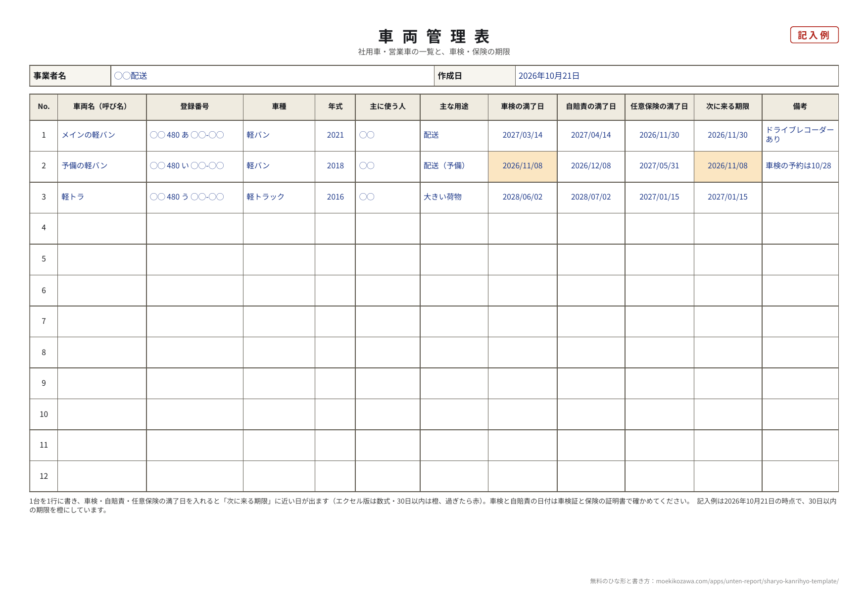Image resolution: width=868 pixels, height=614 pixels.
Task: Click the 車検の満了日 column header
Action: [x=523, y=106]
